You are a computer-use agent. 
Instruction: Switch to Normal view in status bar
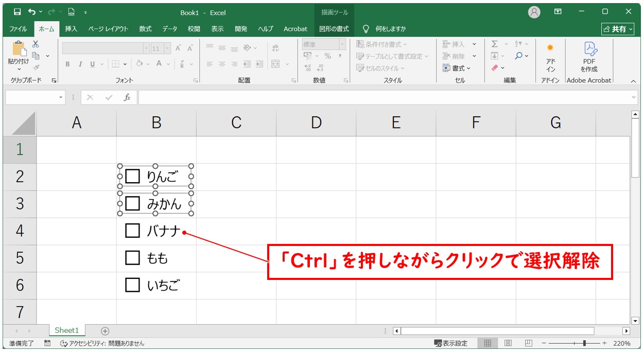pos(488,343)
